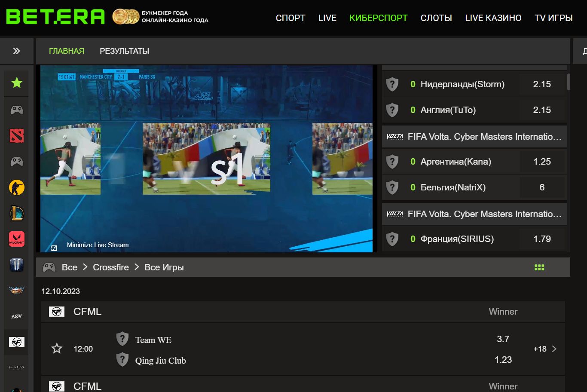Select the Mobile Legends sidebar icon
Image resolution: width=587 pixels, height=392 pixels.
(x=17, y=291)
